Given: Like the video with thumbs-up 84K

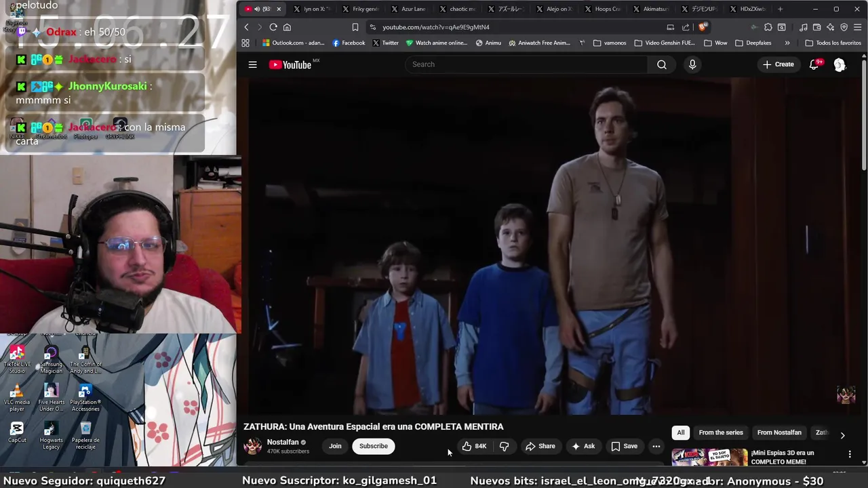Looking at the screenshot, I should click(474, 446).
